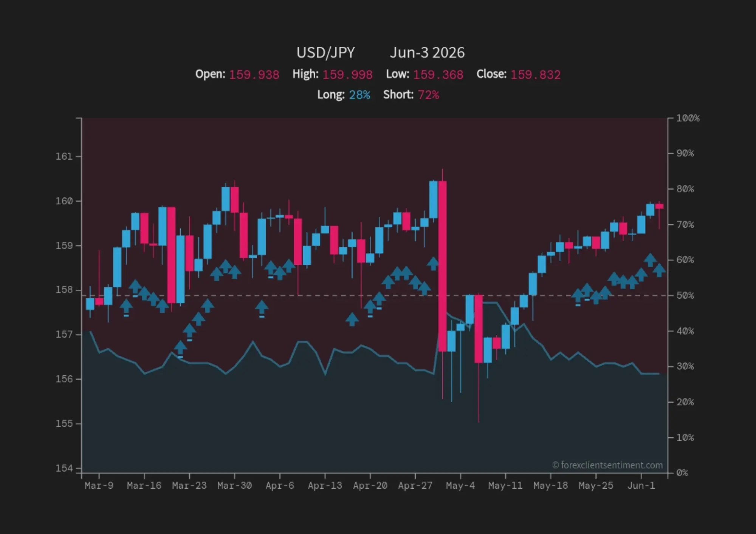This screenshot has width=756, height=534.
Task: Click the 100% sentiment axis label
Action: 688,118
